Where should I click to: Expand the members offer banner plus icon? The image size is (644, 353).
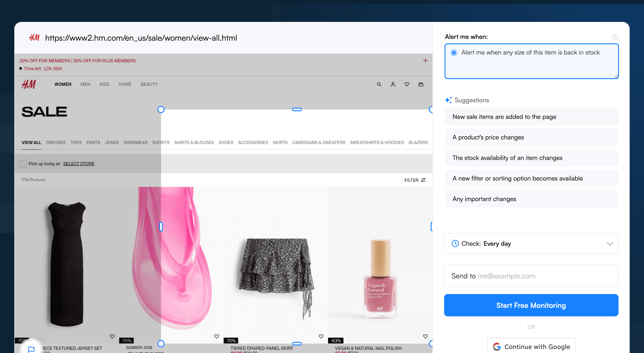pyautogui.click(x=425, y=61)
